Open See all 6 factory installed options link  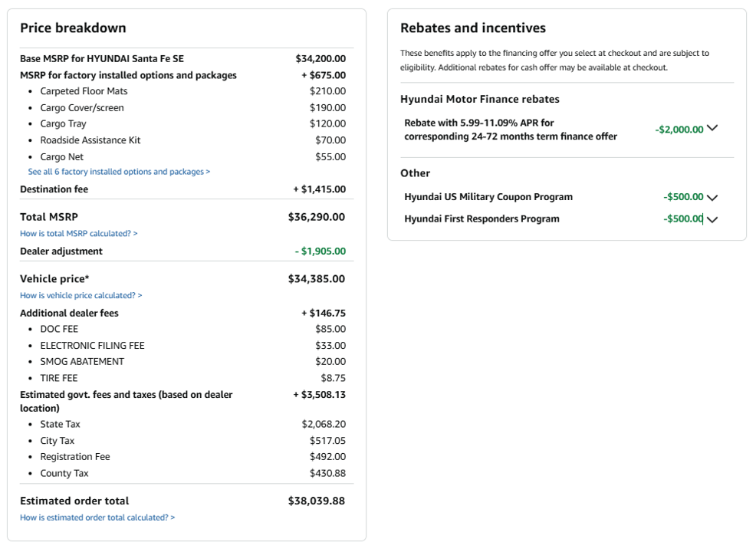pos(119,172)
